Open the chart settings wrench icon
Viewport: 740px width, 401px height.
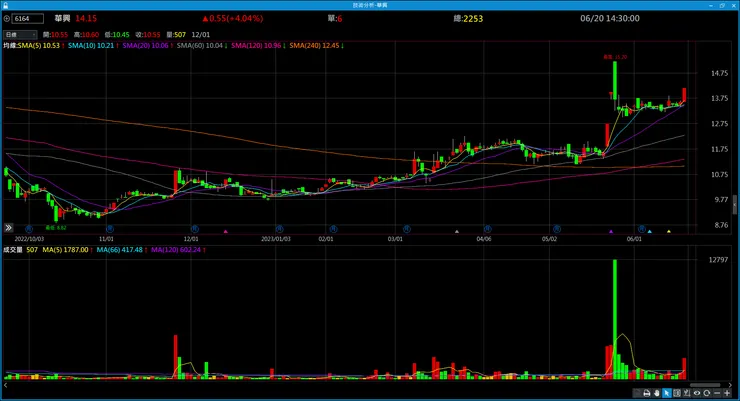click(687, 393)
